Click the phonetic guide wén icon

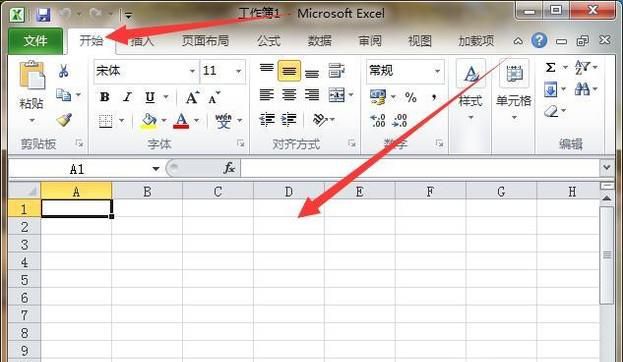pyautogui.click(x=223, y=121)
